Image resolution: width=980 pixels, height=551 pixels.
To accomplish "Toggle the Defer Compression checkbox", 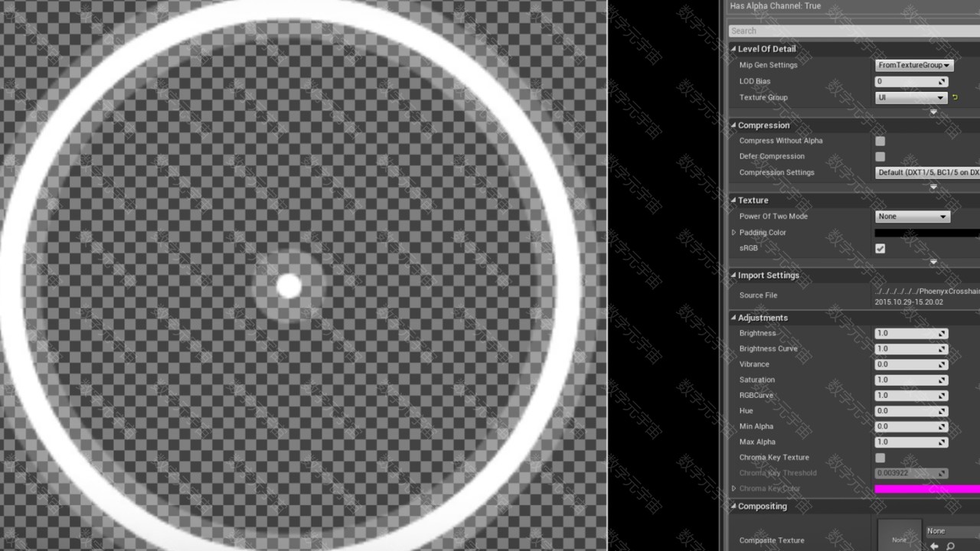I will point(880,156).
